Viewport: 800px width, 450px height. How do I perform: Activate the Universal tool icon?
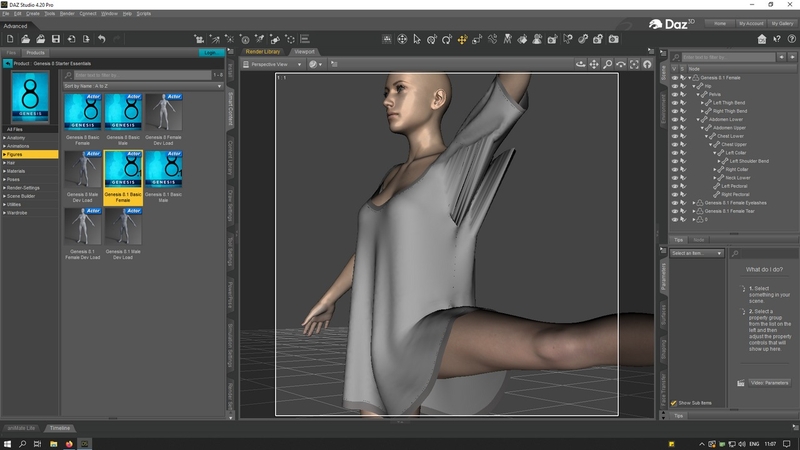click(432, 39)
